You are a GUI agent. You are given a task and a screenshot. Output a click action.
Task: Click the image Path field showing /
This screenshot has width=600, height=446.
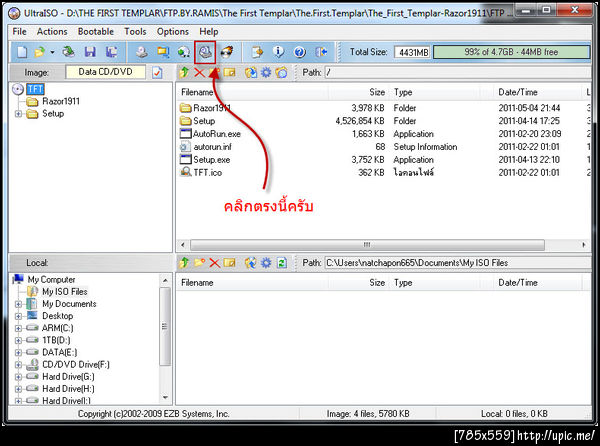[x=458, y=72]
